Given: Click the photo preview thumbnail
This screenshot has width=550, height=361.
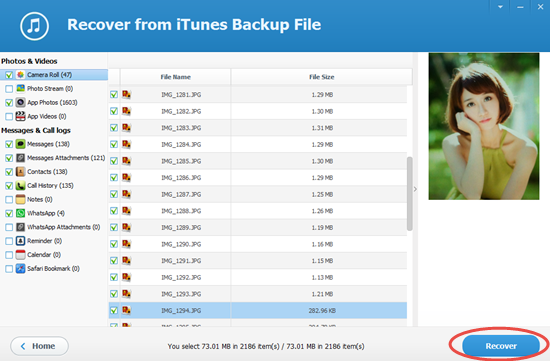Looking at the screenshot, I should pyautogui.click(x=484, y=126).
